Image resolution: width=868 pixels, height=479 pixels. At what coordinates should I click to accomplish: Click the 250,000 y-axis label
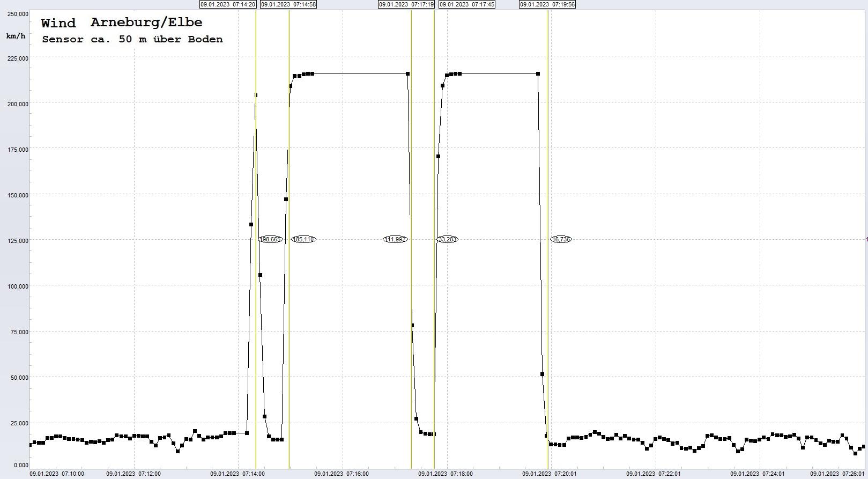[x=18, y=14]
